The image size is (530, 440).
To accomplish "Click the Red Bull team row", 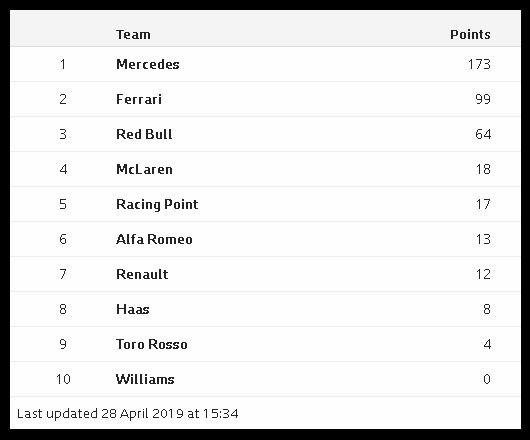I will [x=265, y=134].
